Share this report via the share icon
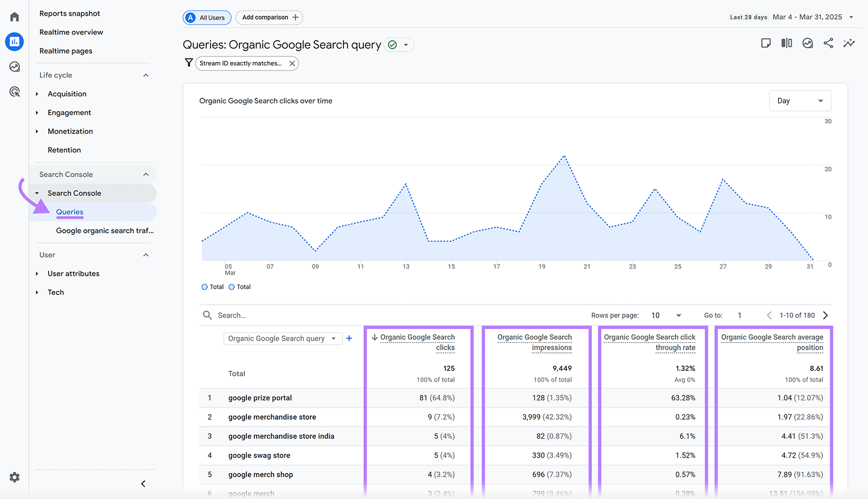Image resolution: width=868 pixels, height=499 pixels. 828,43
